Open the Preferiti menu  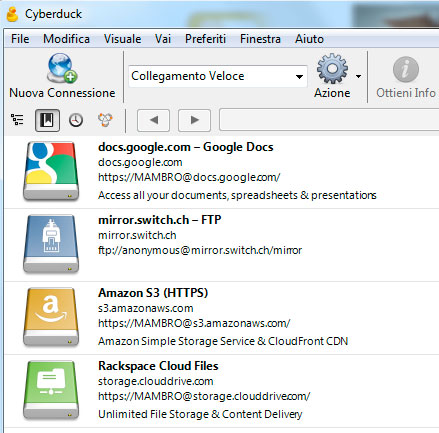[x=205, y=39]
